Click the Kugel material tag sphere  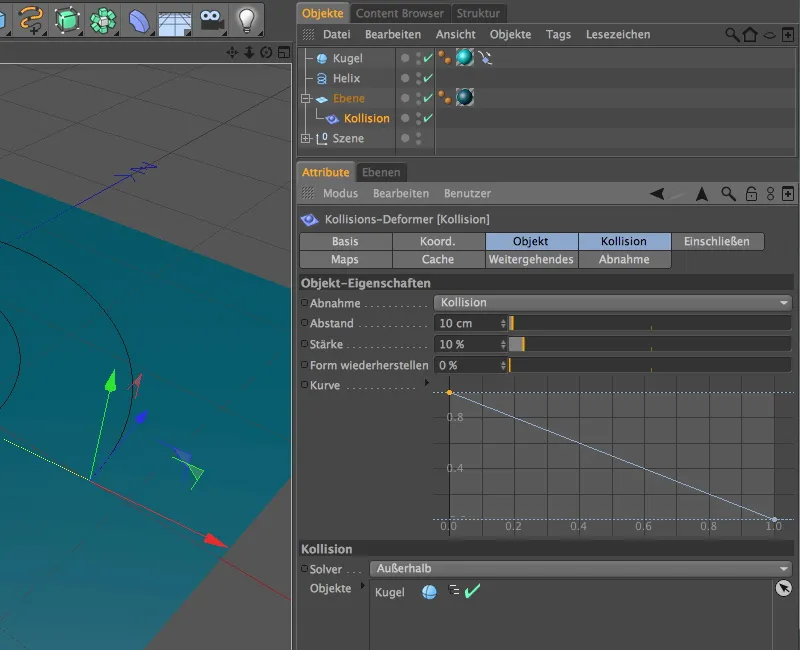[x=464, y=57]
